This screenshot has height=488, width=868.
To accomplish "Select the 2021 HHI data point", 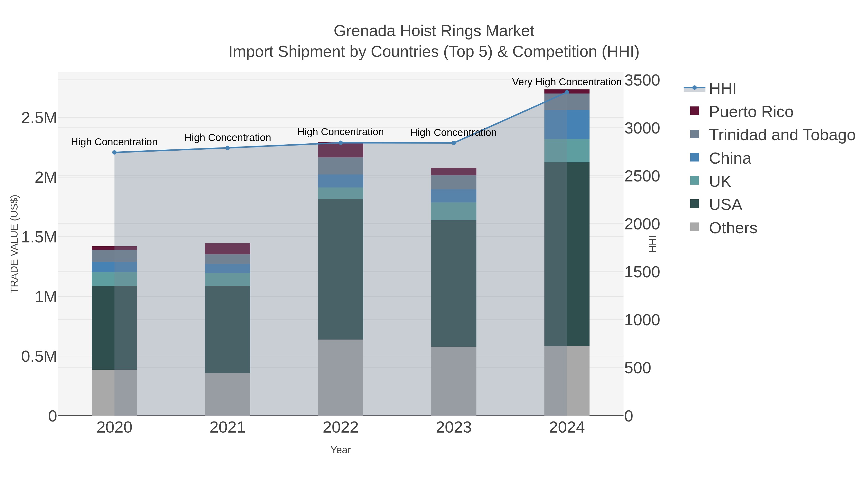I will (x=227, y=148).
